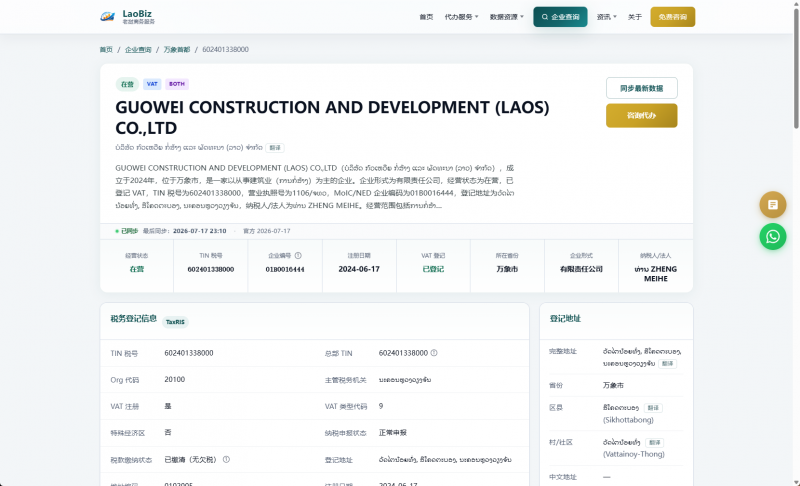Click the 同步最新数据 button
The height and width of the screenshot is (486, 800).
click(x=641, y=88)
